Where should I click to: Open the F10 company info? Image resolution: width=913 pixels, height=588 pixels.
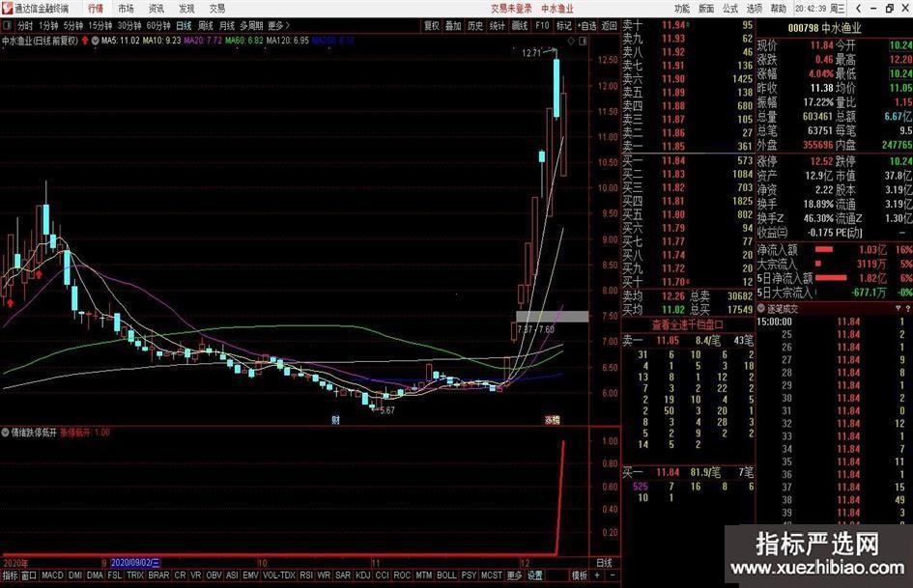coord(542,26)
